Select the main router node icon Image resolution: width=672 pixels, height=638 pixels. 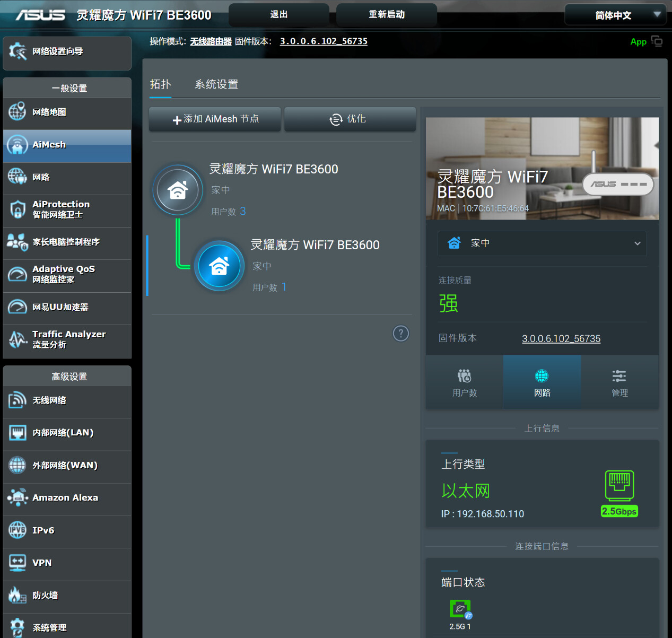[x=178, y=190]
